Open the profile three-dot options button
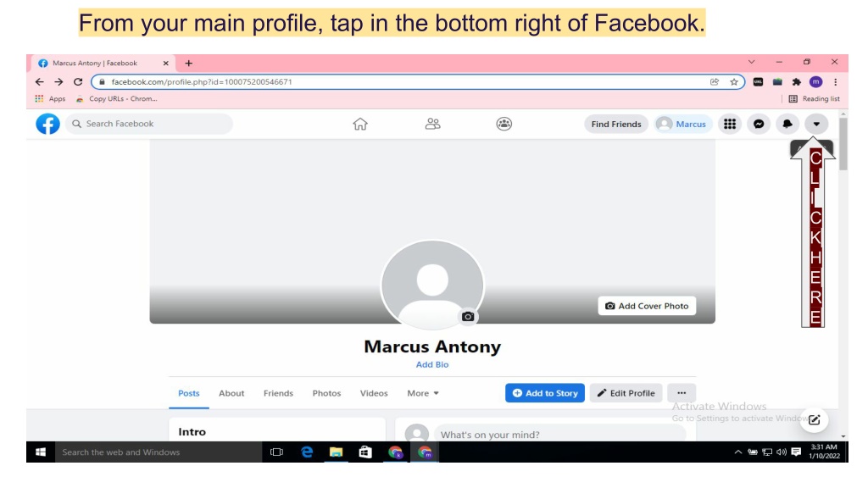Screen dimensions: 868x488 [682, 393]
